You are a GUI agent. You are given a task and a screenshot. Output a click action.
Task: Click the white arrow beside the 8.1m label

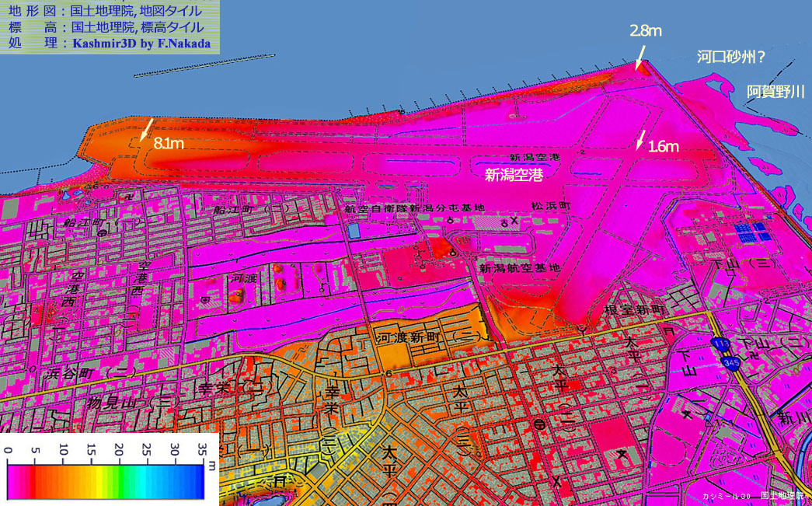(x=146, y=129)
